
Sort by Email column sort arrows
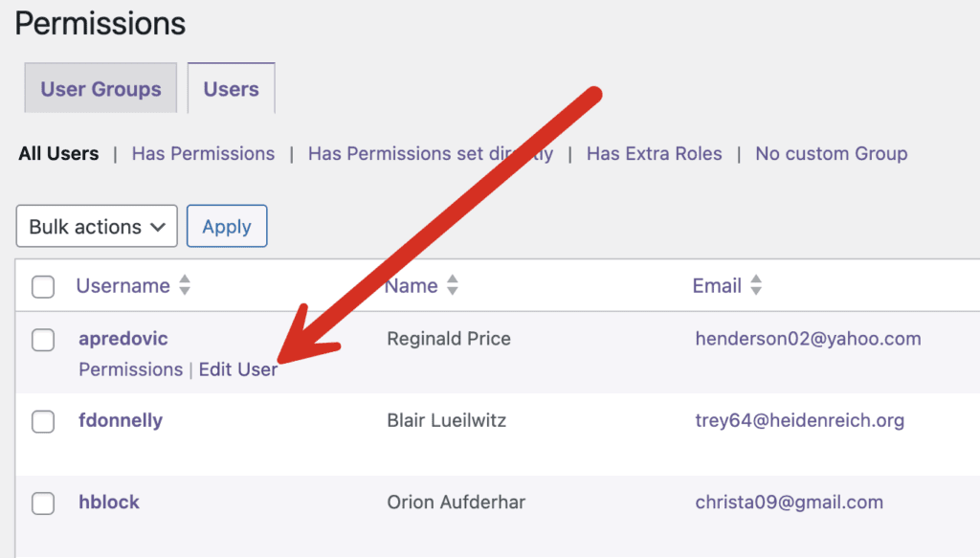point(756,285)
